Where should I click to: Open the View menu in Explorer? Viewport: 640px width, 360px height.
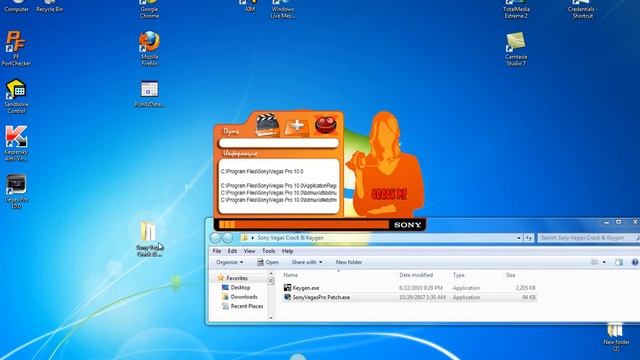[x=249, y=251]
